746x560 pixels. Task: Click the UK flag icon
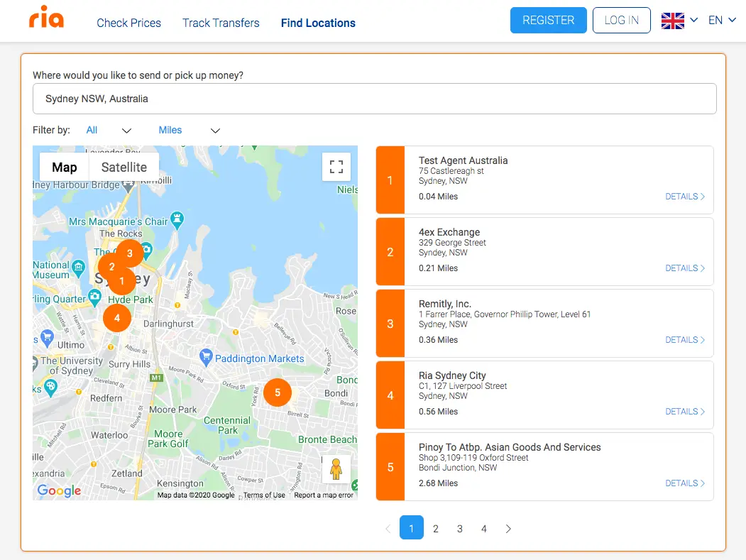tap(672, 21)
